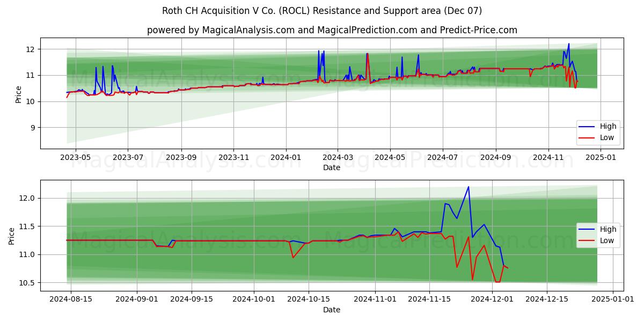This screenshot has height=322, width=644.
Task: Click the '2024-09-15' x-axis label
Action: click(192, 300)
